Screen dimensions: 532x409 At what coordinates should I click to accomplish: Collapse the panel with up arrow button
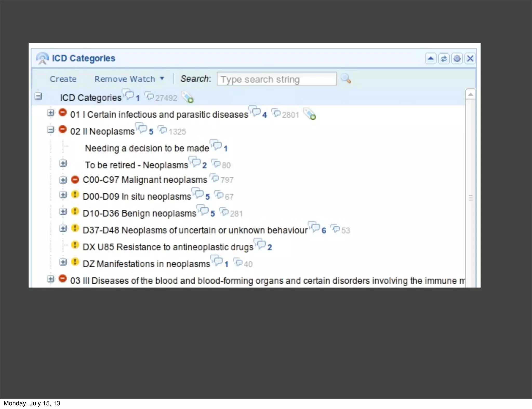pos(430,59)
